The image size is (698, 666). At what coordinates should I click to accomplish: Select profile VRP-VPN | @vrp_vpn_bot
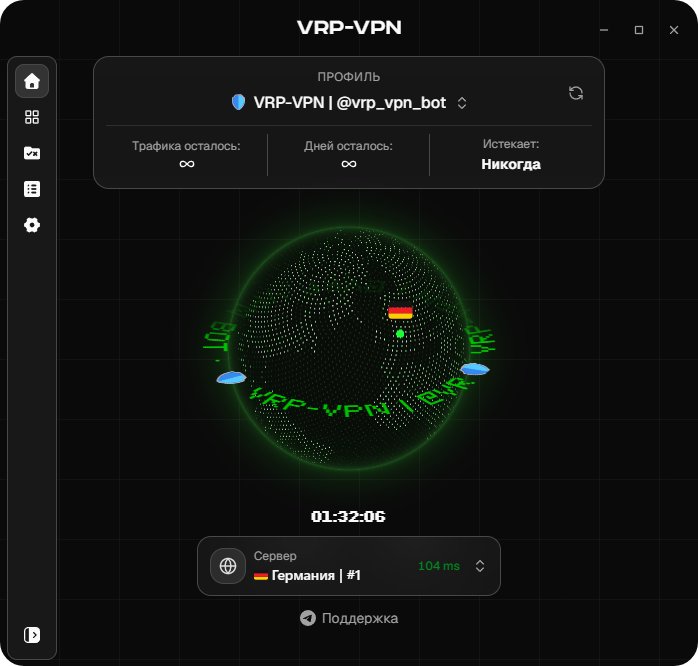(349, 103)
